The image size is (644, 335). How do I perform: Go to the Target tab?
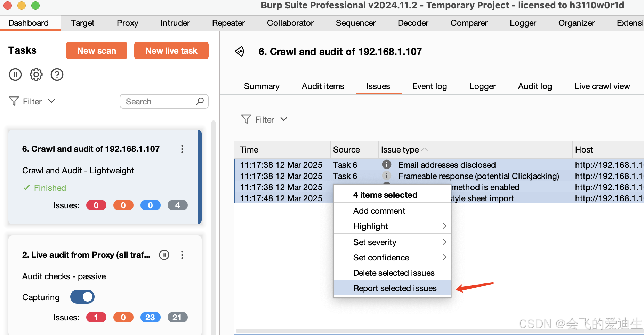pyautogui.click(x=83, y=23)
